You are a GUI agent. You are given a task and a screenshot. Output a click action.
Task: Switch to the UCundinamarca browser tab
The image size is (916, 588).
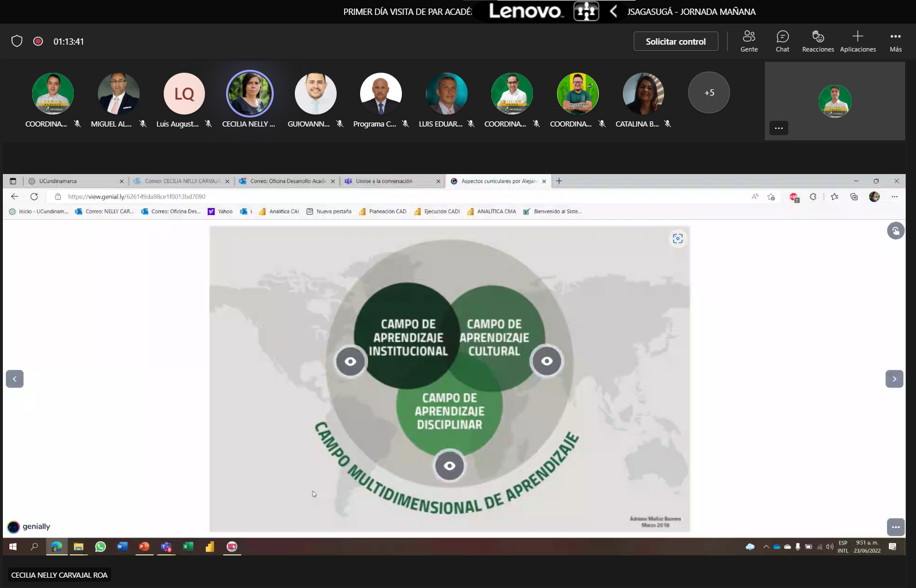coord(76,181)
